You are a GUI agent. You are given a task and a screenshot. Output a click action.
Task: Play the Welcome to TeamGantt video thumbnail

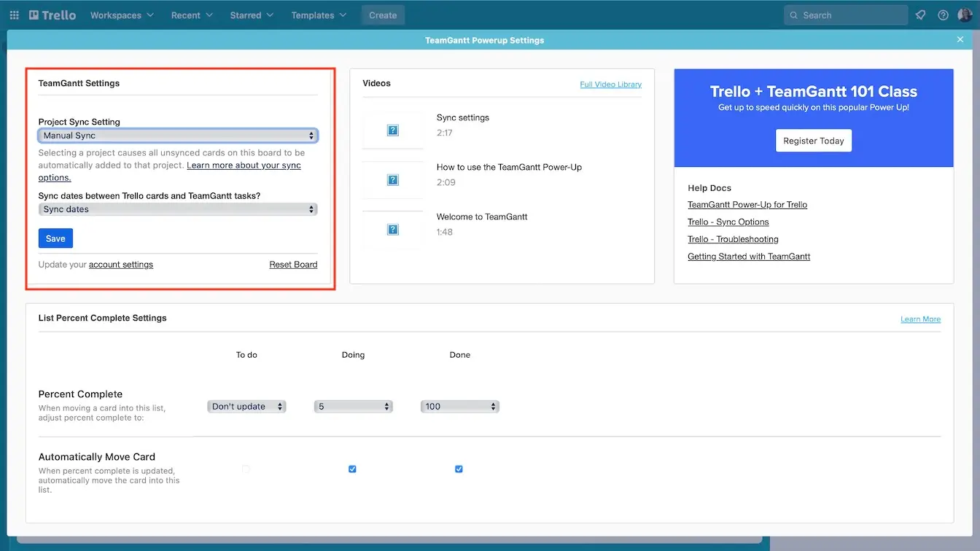pyautogui.click(x=393, y=230)
